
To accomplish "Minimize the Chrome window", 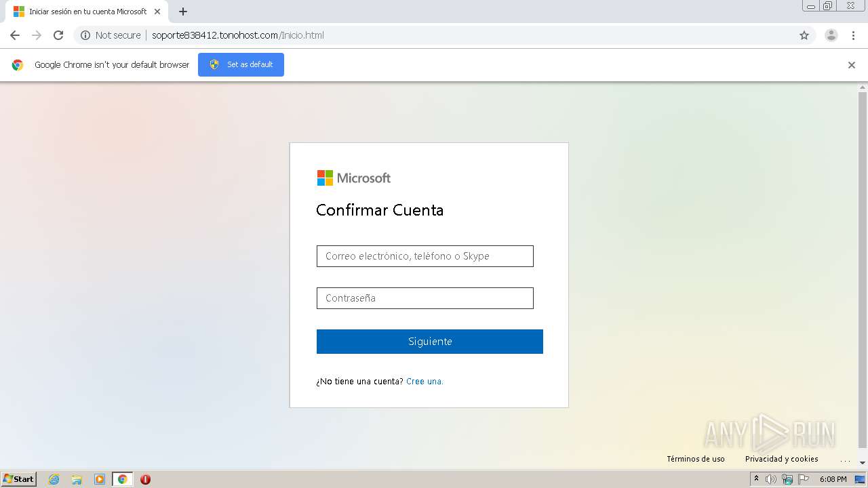I will 811,6.
